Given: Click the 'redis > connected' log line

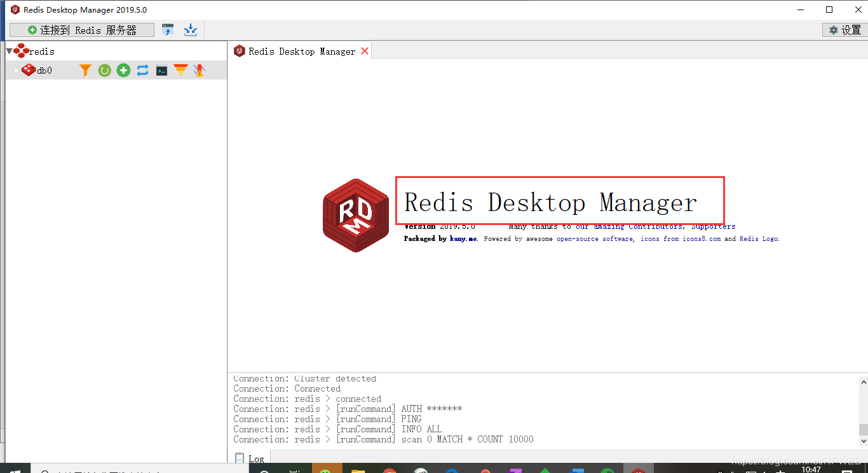Looking at the screenshot, I should (x=308, y=399).
